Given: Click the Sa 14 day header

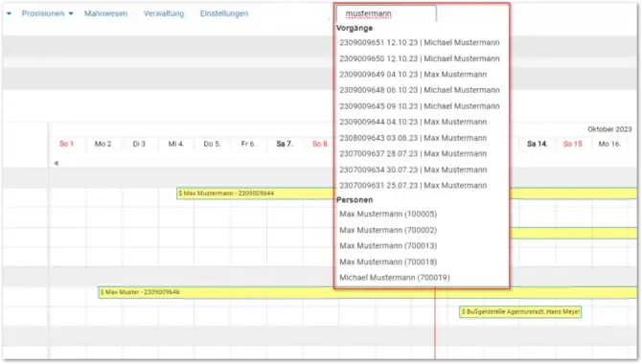Looking at the screenshot, I should (x=538, y=144).
